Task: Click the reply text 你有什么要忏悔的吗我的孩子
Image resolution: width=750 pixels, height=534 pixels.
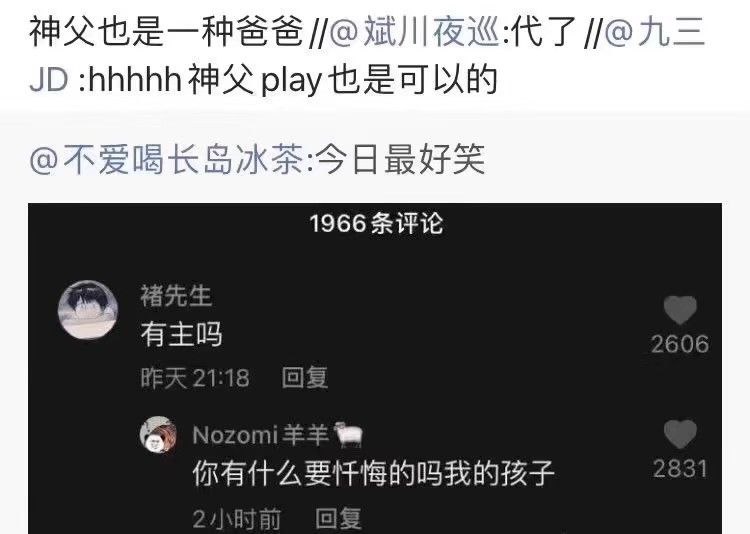Action: pyautogui.click(x=374, y=473)
